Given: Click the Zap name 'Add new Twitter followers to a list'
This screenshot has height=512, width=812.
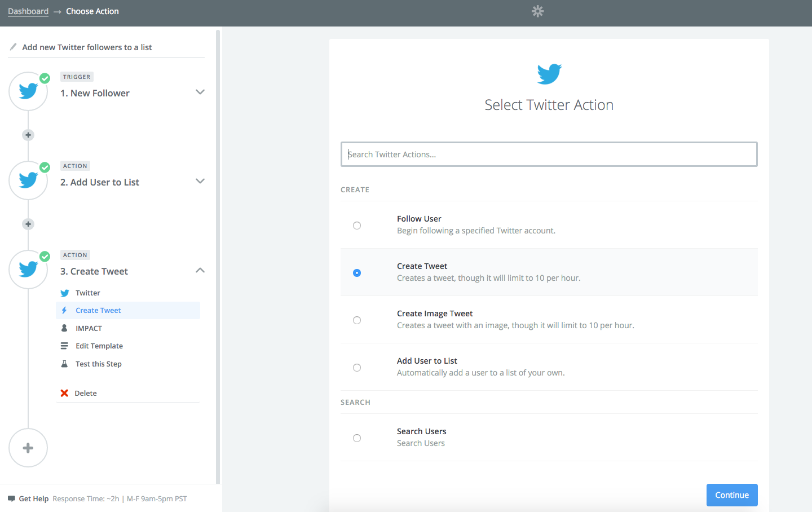Looking at the screenshot, I should 87,47.
